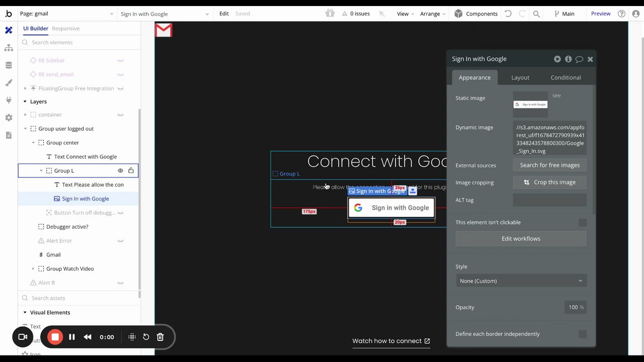Toggle visibility of Alert Error
Viewport: 644px width, 362px height.
120,241
